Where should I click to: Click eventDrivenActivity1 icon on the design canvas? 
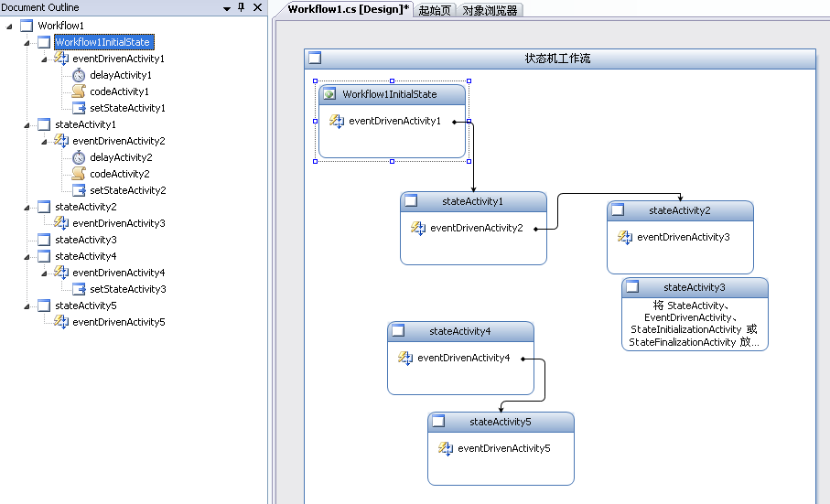coord(337,121)
